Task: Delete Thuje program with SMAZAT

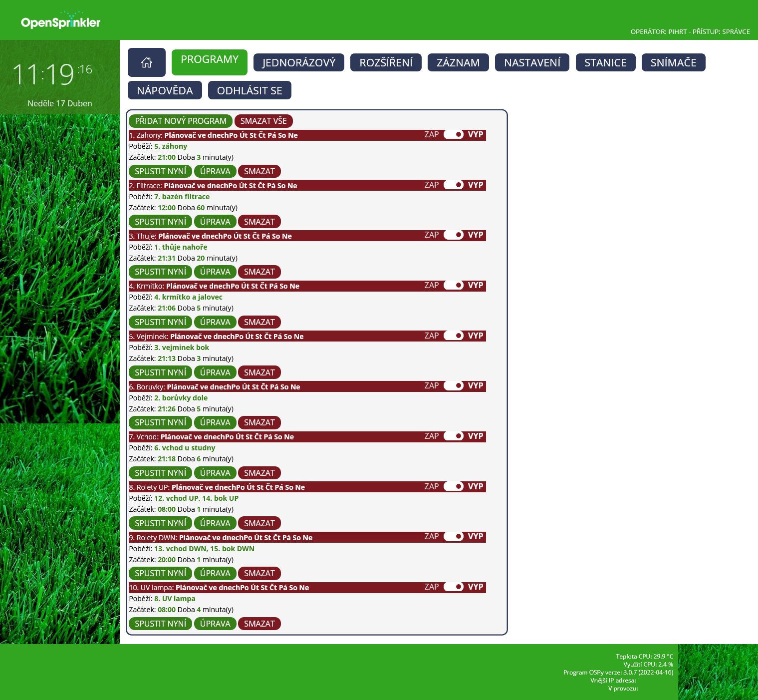Action: coord(259,272)
